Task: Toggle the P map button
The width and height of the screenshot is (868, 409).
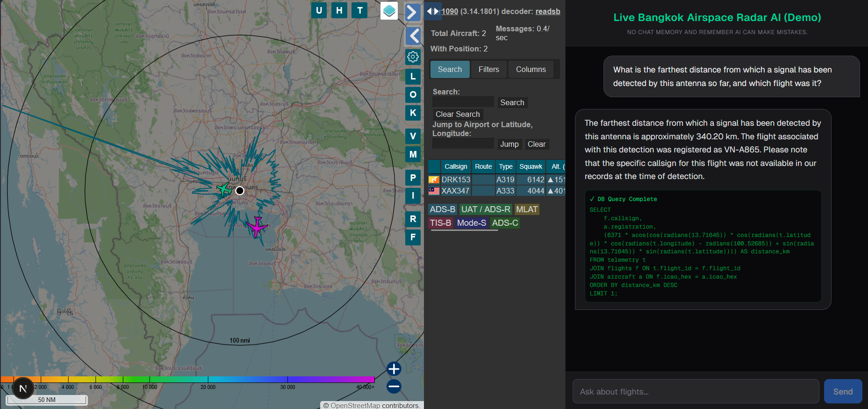Action: click(413, 178)
